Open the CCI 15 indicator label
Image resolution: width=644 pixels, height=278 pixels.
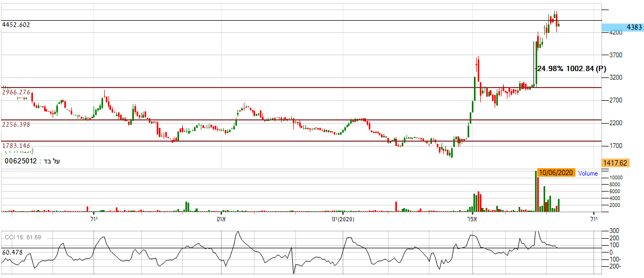[x=23, y=237]
